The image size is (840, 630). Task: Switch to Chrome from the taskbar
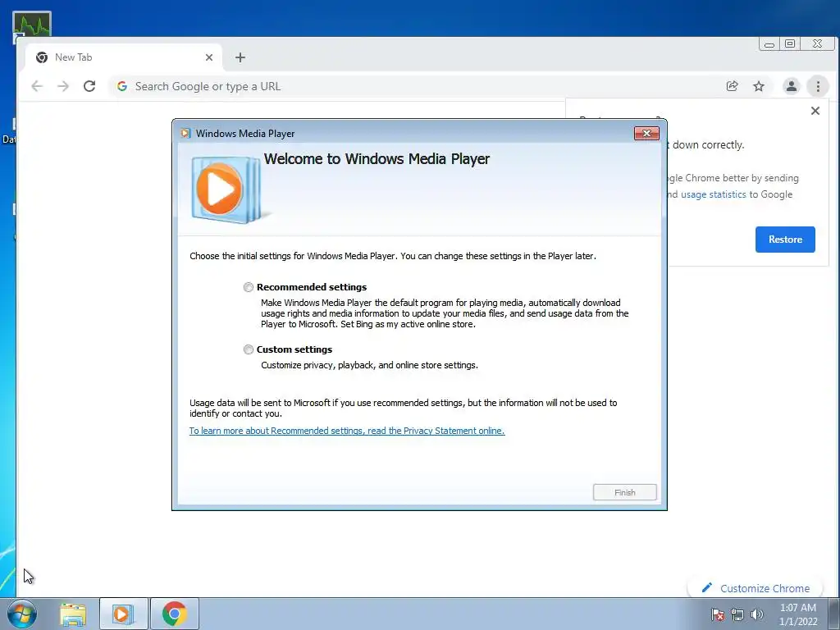175,614
